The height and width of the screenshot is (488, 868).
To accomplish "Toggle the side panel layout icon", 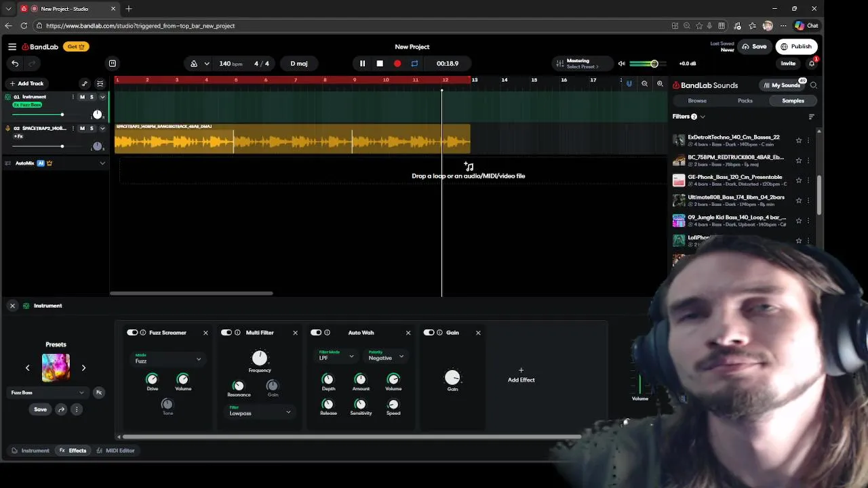I will 113,64.
